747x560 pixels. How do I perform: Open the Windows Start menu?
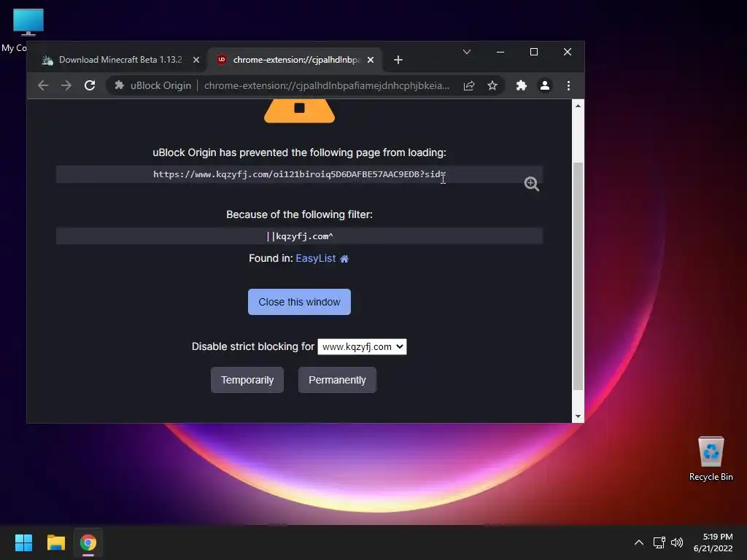[x=23, y=542]
